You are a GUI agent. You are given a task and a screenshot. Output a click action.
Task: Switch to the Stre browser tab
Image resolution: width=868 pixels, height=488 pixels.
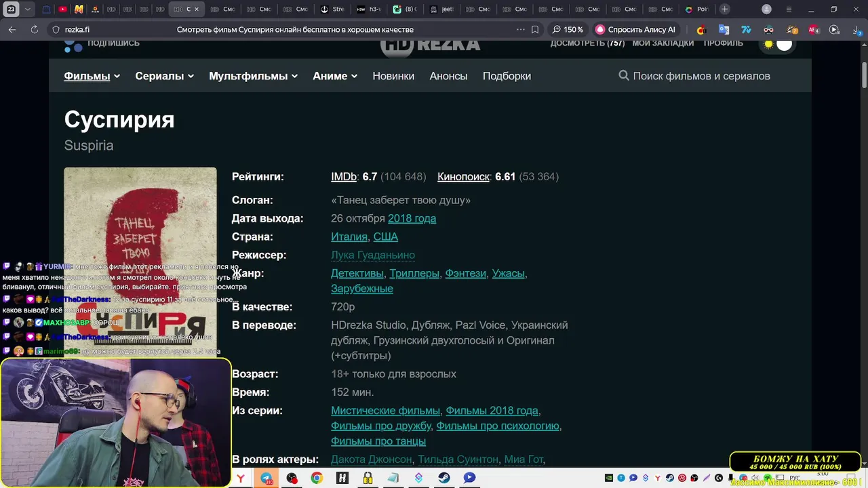click(333, 9)
